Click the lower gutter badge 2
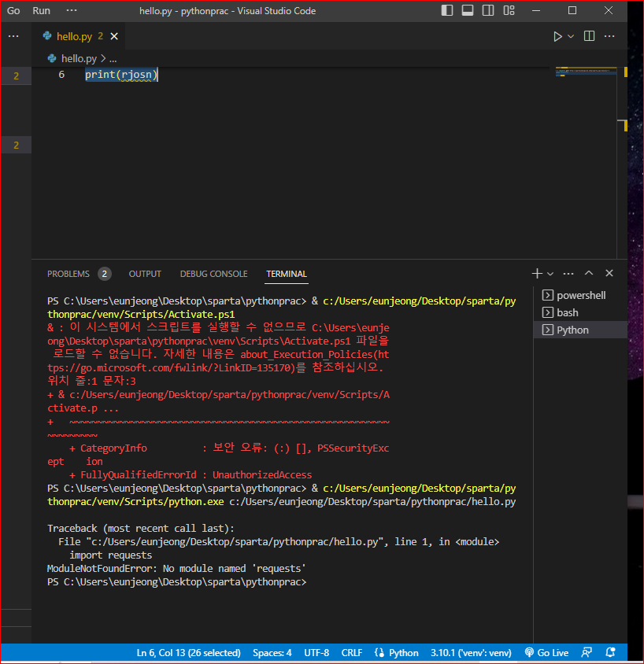This screenshot has width=644, height=664. [x=16, y=146]
